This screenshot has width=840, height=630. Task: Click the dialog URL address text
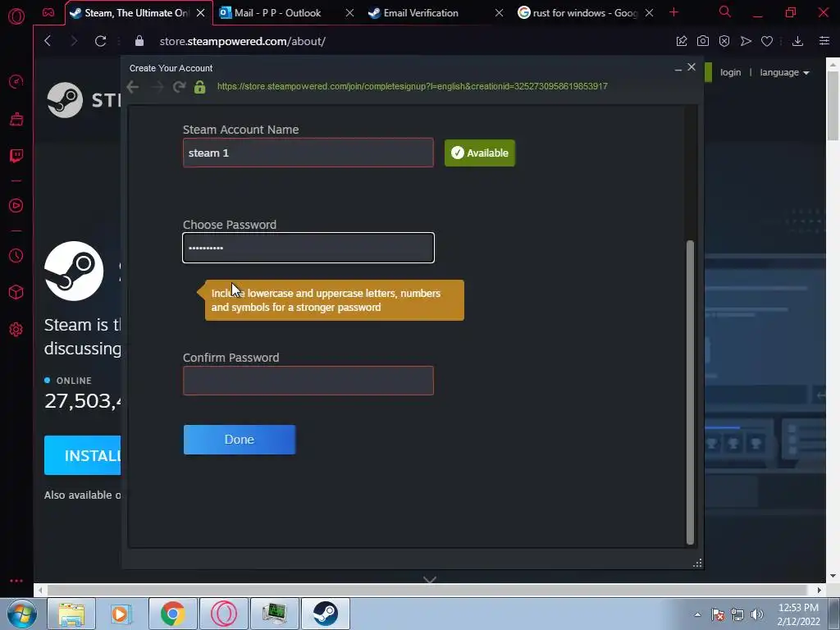click(x=412, y=86)
